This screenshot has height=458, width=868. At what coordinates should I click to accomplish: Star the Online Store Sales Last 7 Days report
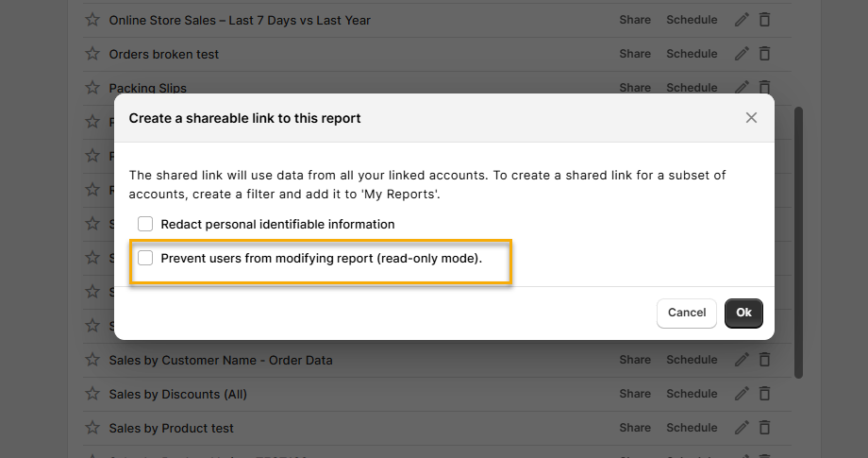tap(92, 20)
